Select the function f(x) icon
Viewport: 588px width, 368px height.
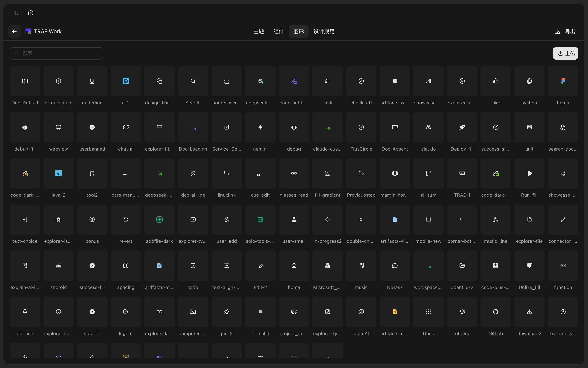(563, 266)
